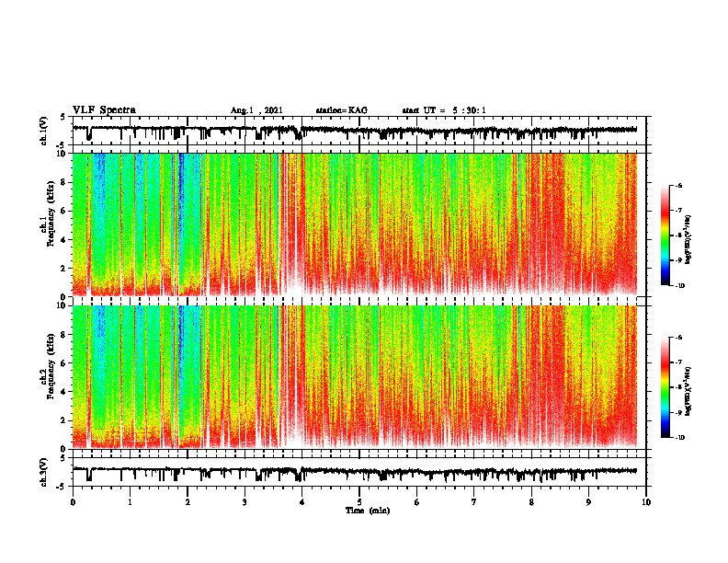Click the "-9" tick on ch.1 color bar
The image size is (728, 563).
click(x=678, y=260)
